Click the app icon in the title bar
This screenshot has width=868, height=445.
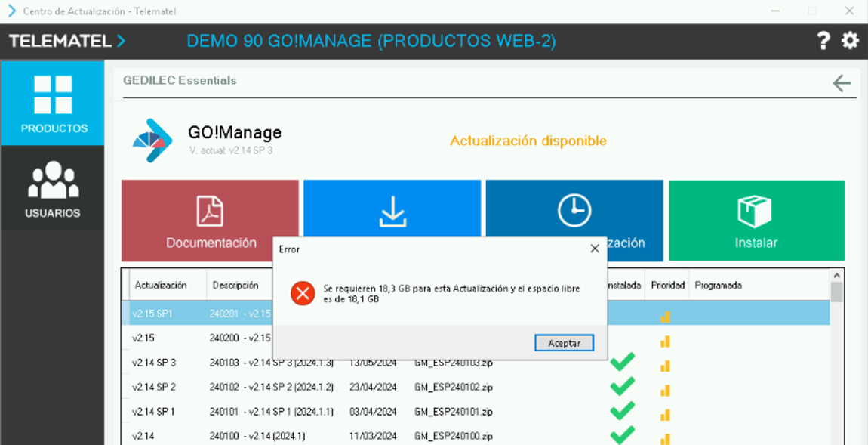pyautogui.click(x=11, y=11)
